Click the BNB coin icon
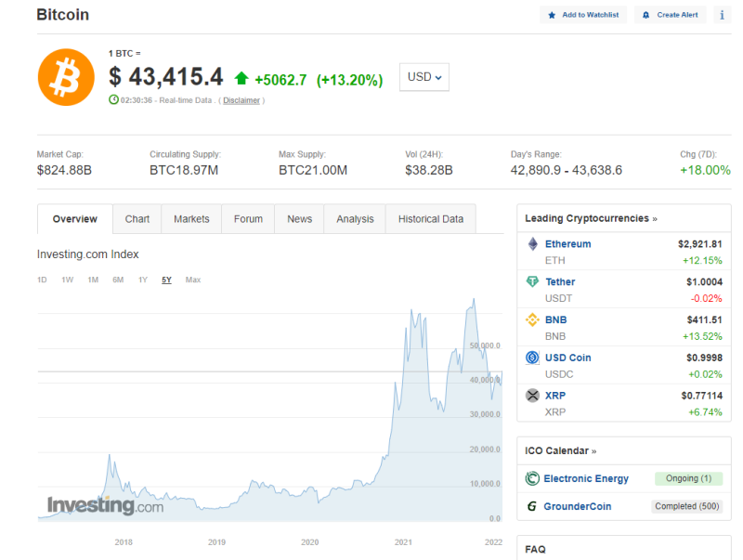The height and width of the screenshot is (560, 743). pos(532,319)
